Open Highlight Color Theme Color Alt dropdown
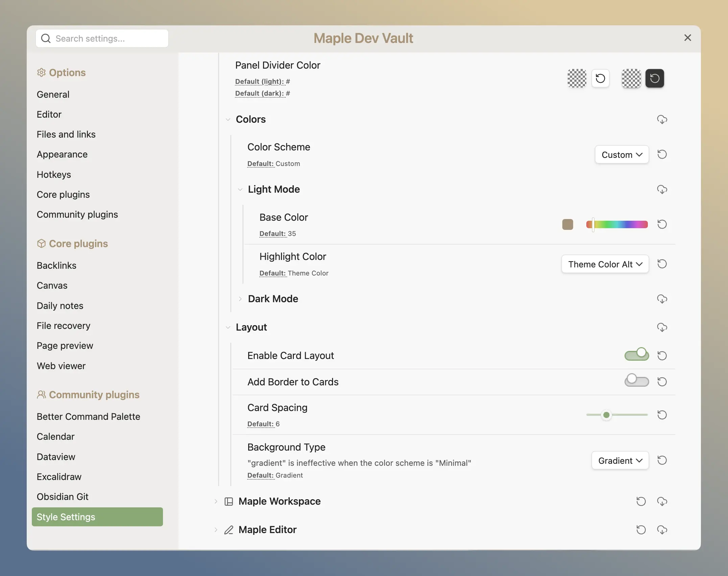 coord(605,264)
